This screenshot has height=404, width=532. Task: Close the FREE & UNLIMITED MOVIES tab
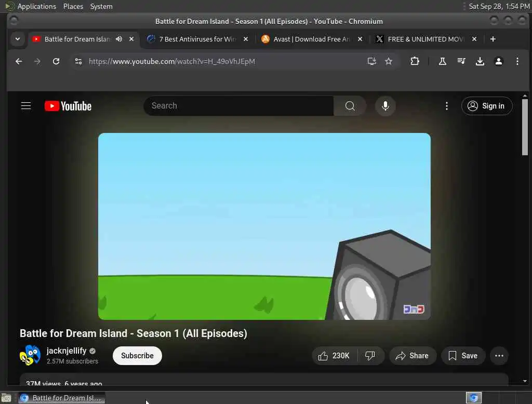[474, 39]
